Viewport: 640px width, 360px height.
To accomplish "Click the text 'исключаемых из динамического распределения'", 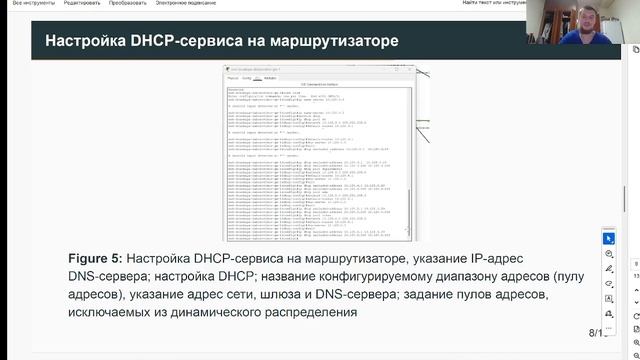I will coord(213,312).
